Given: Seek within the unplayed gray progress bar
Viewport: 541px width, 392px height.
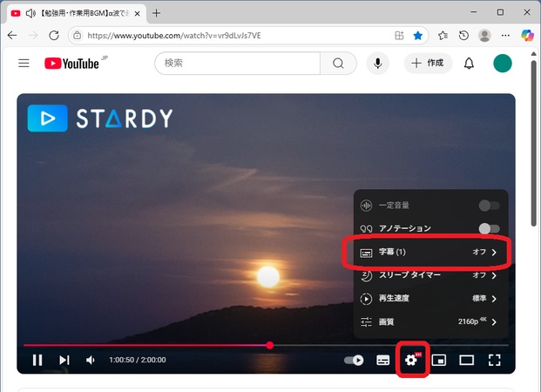Looking at the screenshot, I should pos(391,345).
